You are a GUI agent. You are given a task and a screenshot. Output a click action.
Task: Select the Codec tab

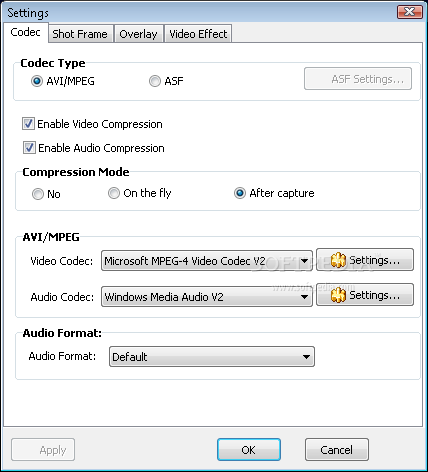pyautogui.click(x=25, y=32)
